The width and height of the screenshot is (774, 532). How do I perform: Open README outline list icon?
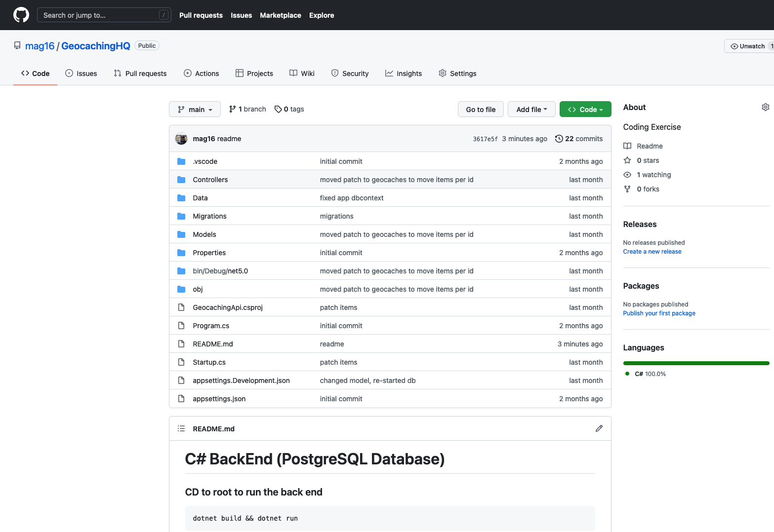click(181, 428)
